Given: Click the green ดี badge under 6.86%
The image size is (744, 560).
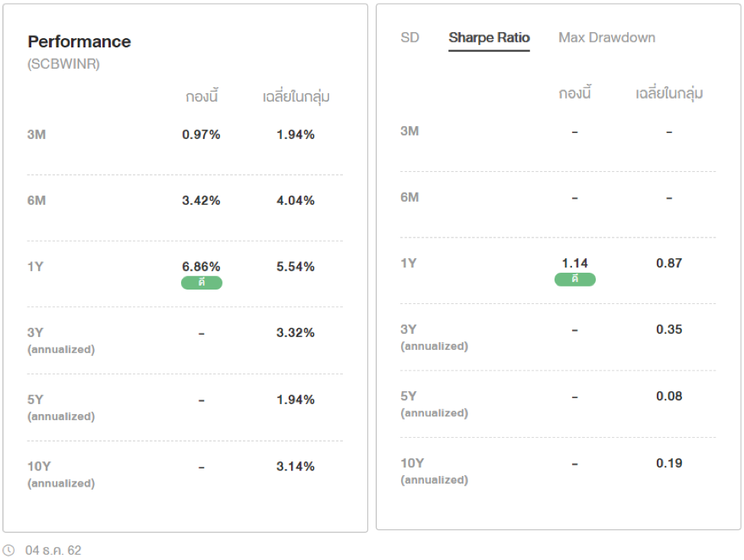Looking at the screenshot, I should (x=202, y=283).
